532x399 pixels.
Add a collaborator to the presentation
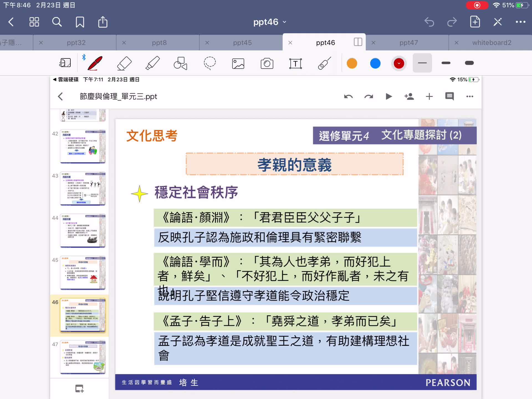tap(409, 96)
